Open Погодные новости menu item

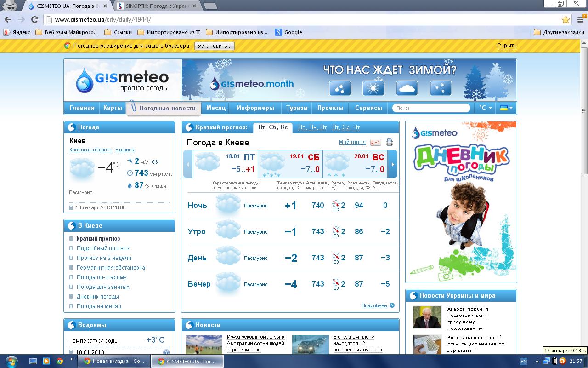[x=168, y=109]
